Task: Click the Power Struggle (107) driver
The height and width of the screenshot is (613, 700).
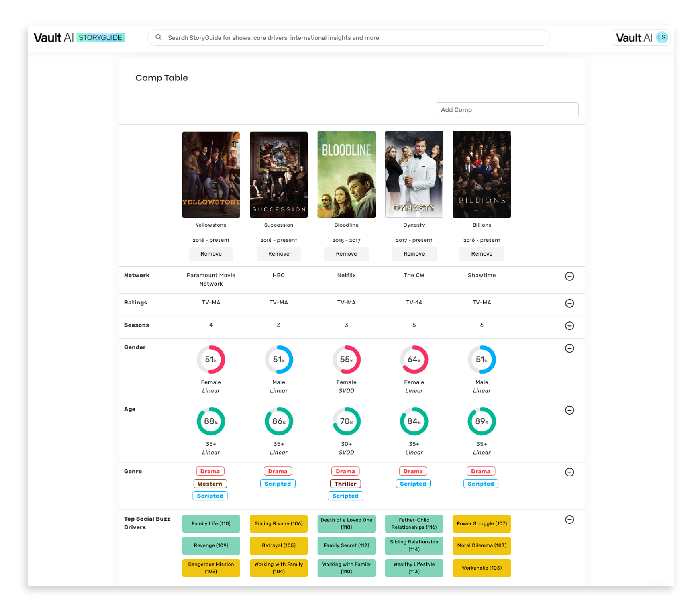Action: (x=482, y=524)
